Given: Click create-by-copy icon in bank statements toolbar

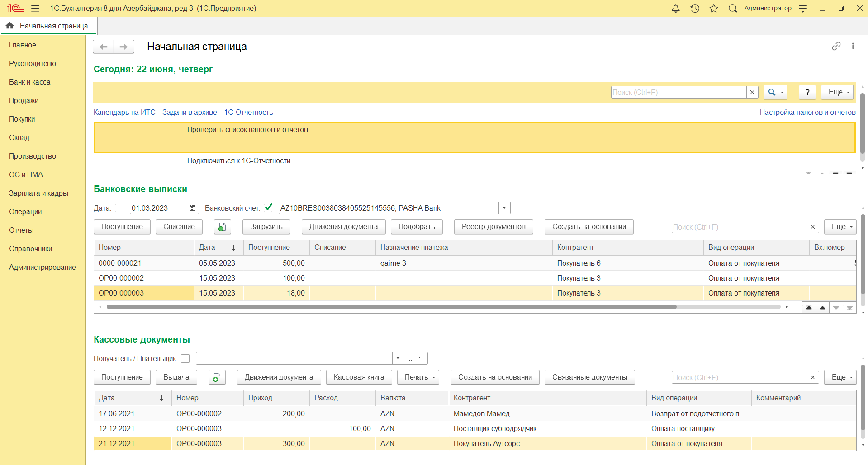Looking at the screenshot, I should pyautogui.click(x=222, y=227).
